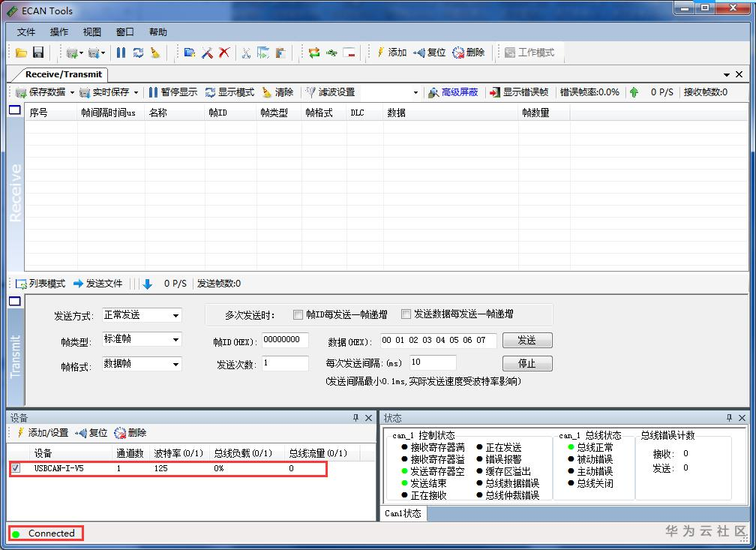This screenshot has width=756, height=550.
Task: Open the 窗口 menu
Action: [x=124, y=32]
